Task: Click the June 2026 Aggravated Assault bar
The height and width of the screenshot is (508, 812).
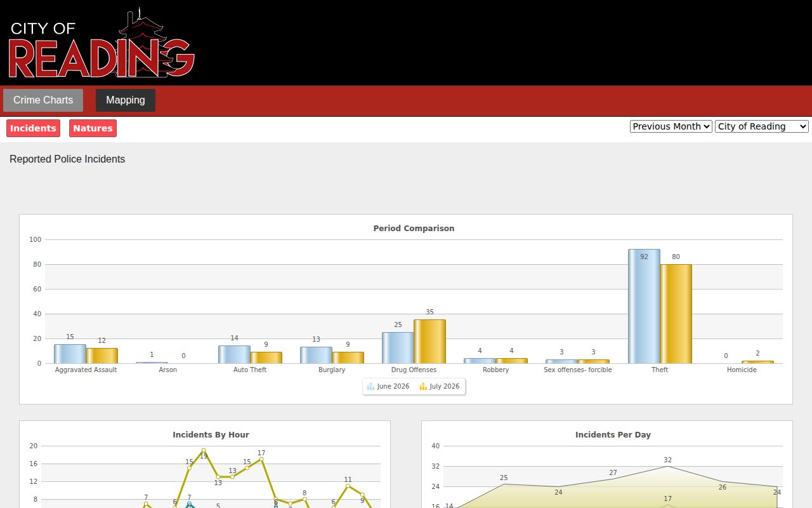Action: pos(70,354)
